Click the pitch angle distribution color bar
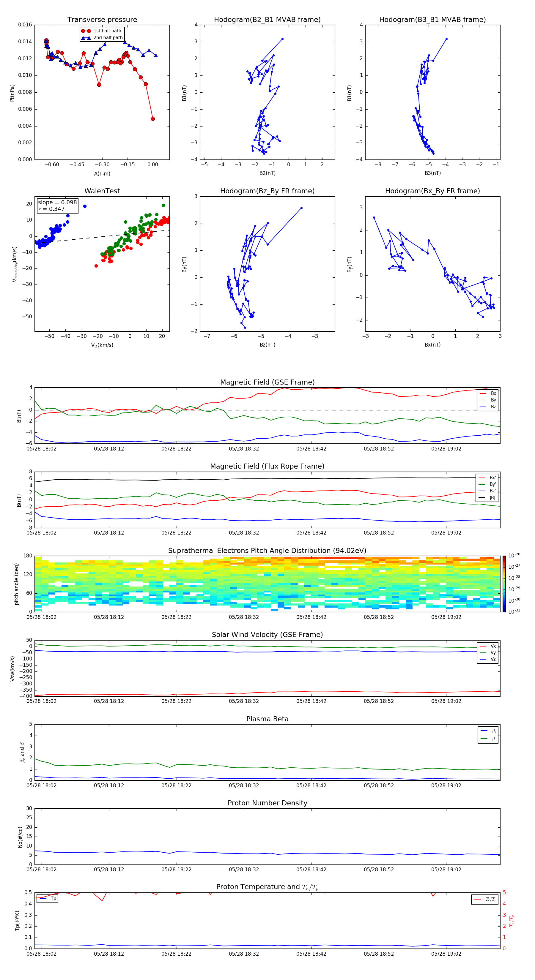Screen dimensions: 535x980 504,584
